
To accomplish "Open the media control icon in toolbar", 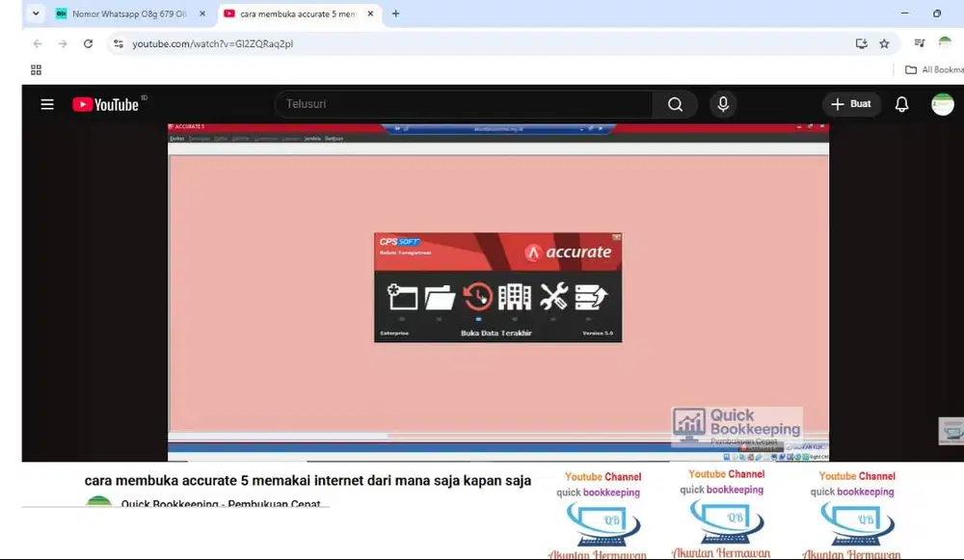I will (x=919, y=43).
